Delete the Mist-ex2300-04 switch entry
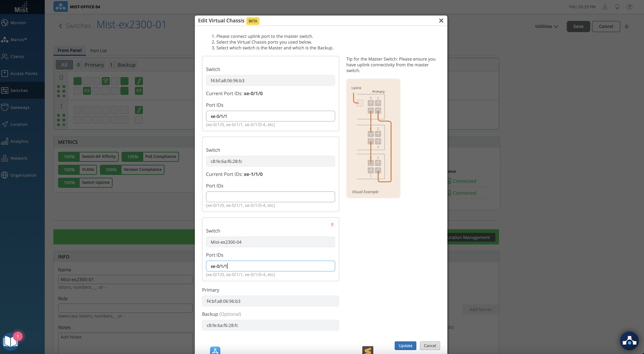The height and width of the screenshot is (354, 644). (x=332, y=225)
